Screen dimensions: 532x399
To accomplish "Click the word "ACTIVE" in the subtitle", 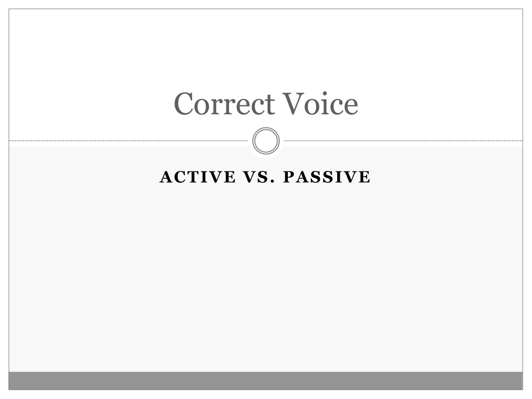I will 197,177.
